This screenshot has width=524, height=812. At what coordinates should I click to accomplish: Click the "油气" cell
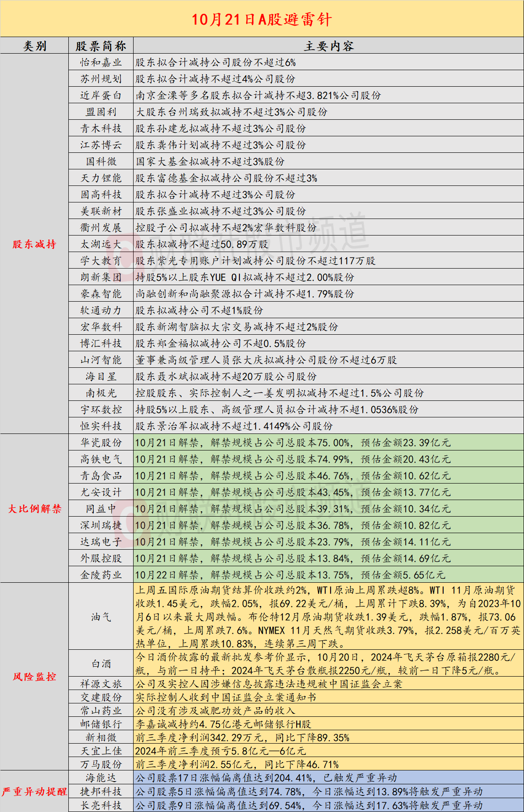(x=101, y=617)
